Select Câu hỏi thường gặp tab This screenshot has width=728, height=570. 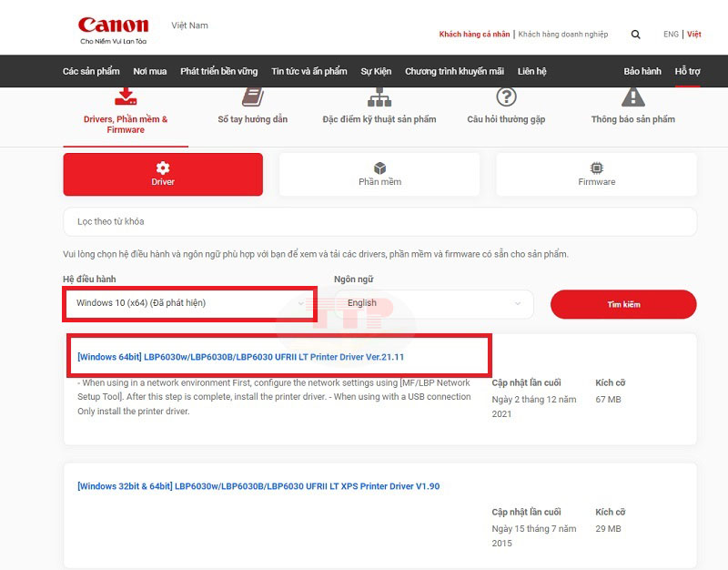coord(506,119)
